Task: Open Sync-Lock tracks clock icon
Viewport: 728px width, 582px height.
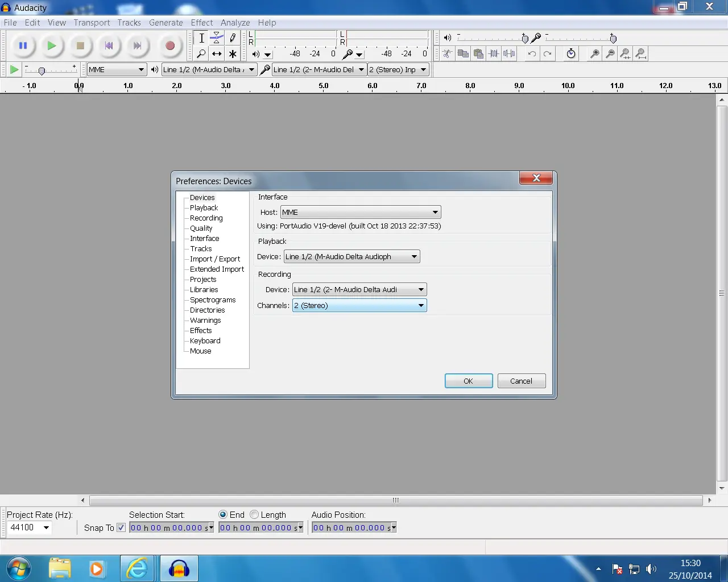Action: click(571, 54)
